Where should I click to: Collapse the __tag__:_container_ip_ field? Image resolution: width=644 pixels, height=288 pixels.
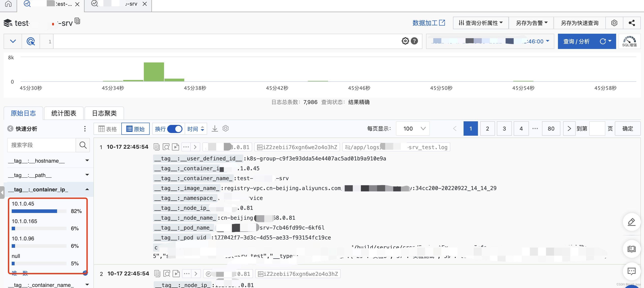click(x=49, y=190)
